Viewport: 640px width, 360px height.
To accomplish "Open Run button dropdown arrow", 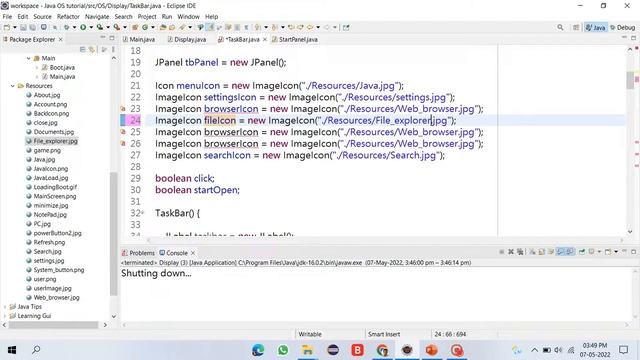I will point(91,27).
